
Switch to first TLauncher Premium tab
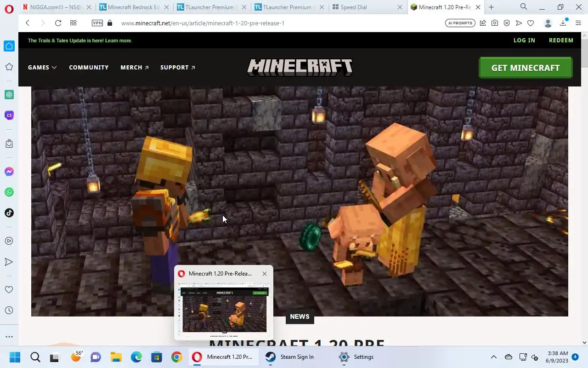point(212,7)
